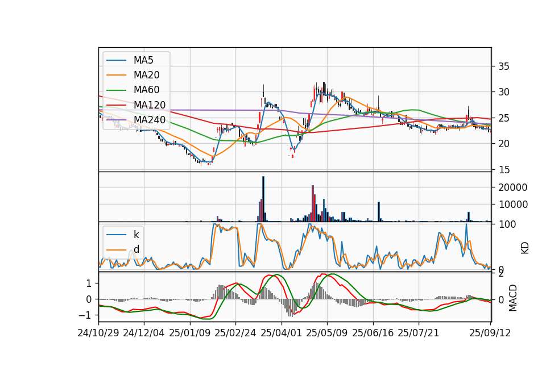
Task: Click the d legend label in KD panel
Action: pyautogui.click(x=136, y=249)
